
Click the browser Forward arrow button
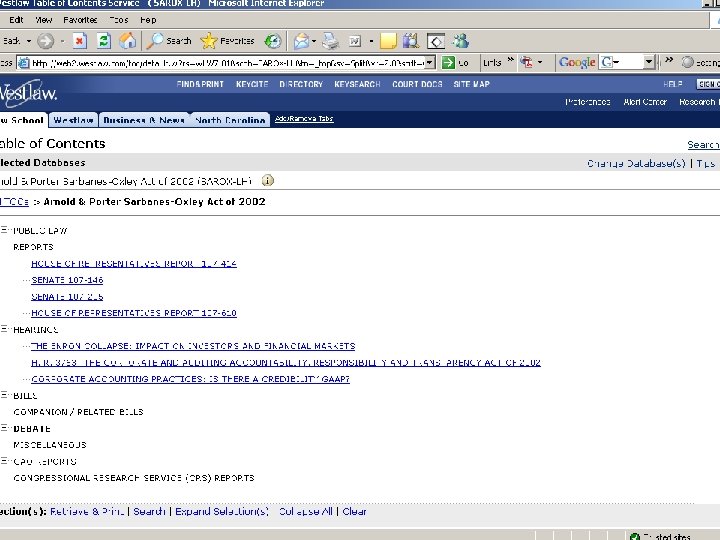[x=45, y=41]
